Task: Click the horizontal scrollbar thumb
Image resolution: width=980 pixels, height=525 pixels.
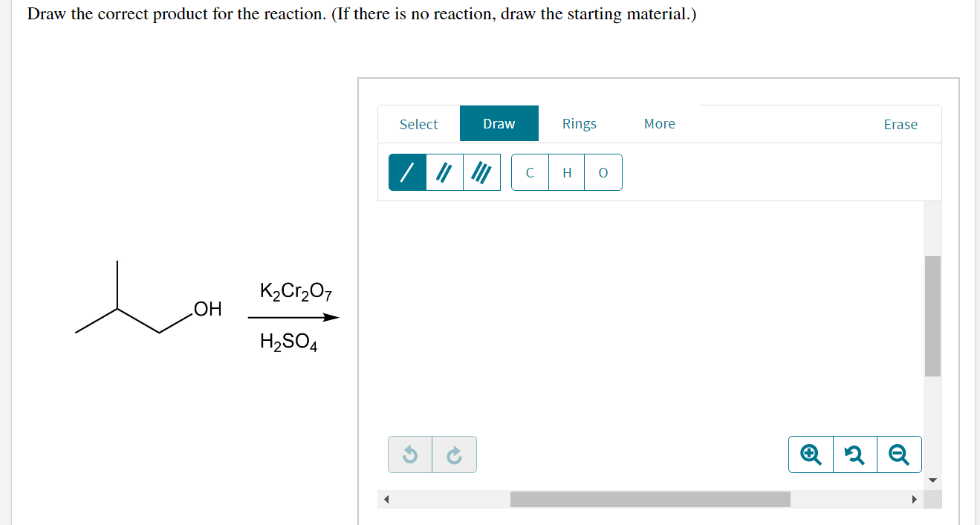Action: pos(650,499)
